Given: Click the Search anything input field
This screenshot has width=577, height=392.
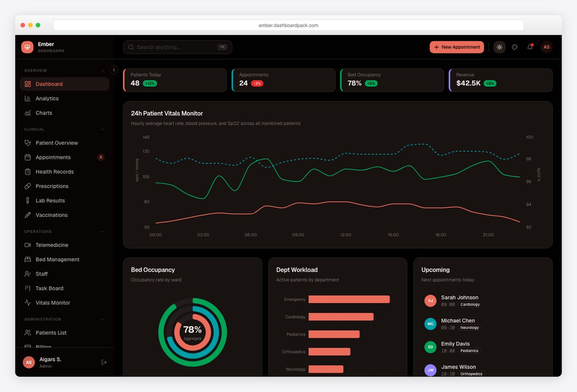Looking at the screenshot, I should (177, 47).
